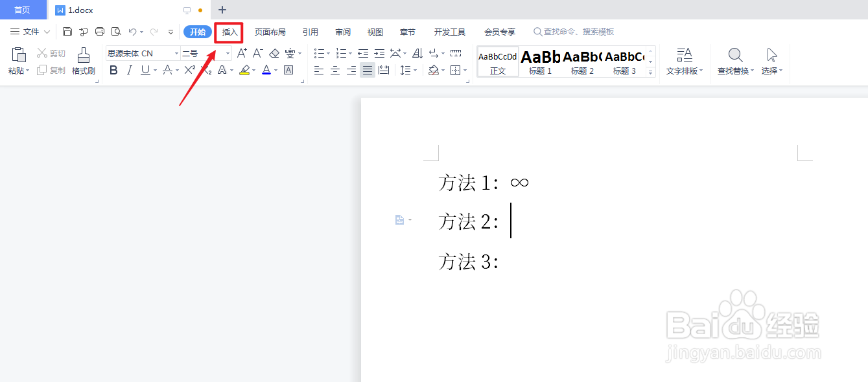Select the Format Painter (格式刷) tool
This screenshot has height=382, width=868.
click(x=84, y=62)
